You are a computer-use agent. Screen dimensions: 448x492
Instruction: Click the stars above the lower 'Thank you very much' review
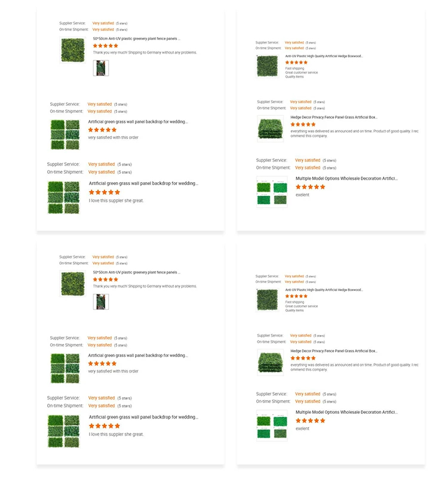(x=106, y=279)
